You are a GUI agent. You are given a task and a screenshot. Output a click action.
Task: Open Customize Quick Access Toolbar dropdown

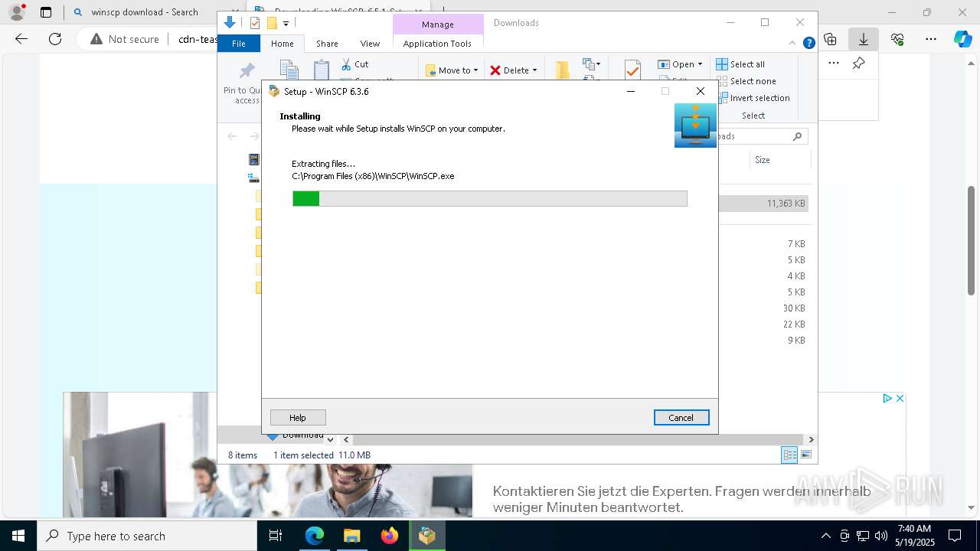pos(286,24)
